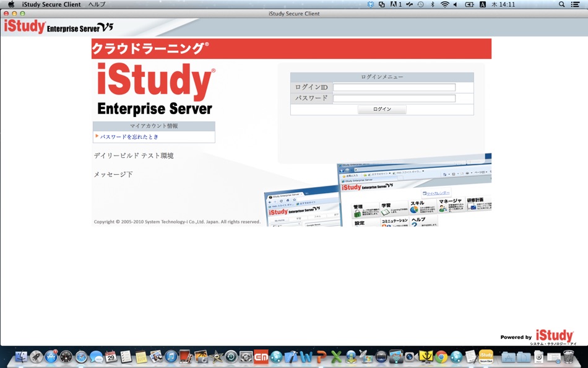Open Photo Booth from the Dock

click(186, 357)
